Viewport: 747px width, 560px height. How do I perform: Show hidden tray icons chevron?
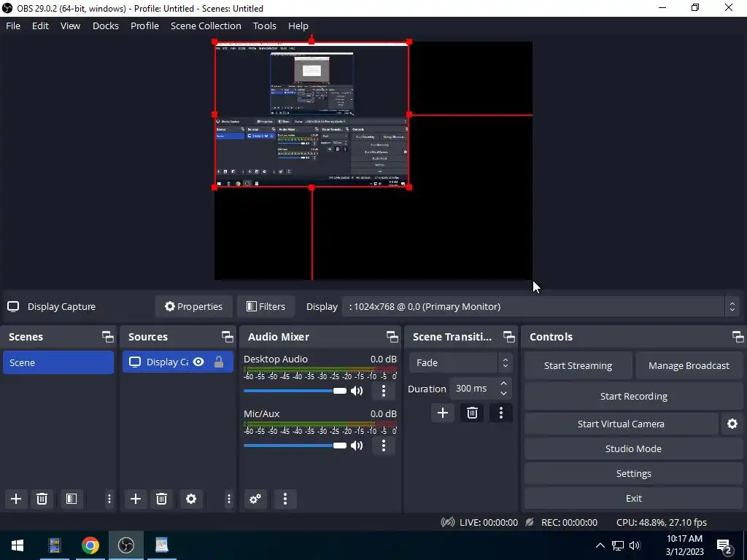[600, 545]
